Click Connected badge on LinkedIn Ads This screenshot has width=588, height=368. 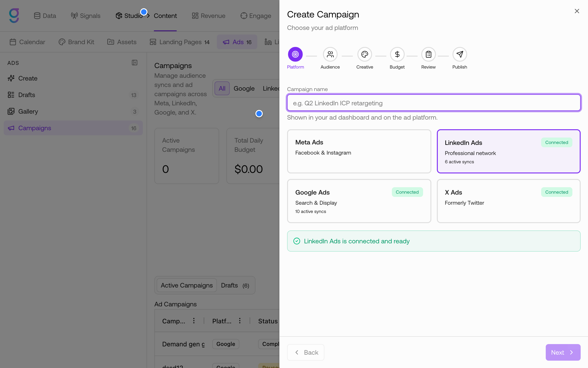pyautogui.click(x=556, y=142)
